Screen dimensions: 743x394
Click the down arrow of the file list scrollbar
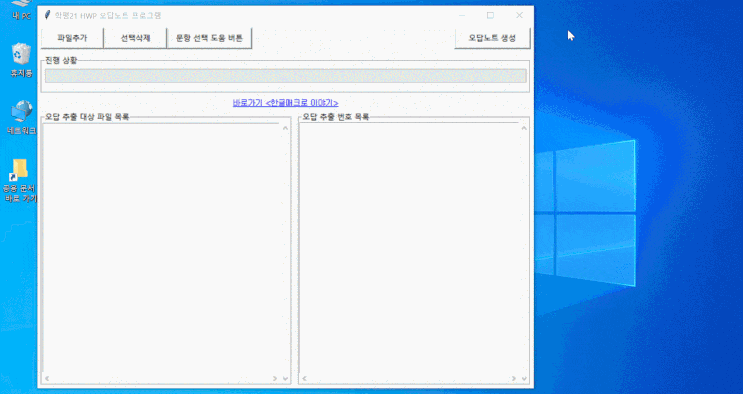(x=285, y=378)
